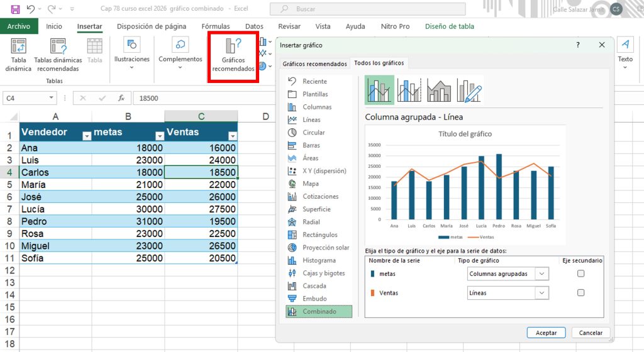The height and width of the screenshot is (352, 644).
Task: Enable secondary axis for Ventas series
Action: 580,292
